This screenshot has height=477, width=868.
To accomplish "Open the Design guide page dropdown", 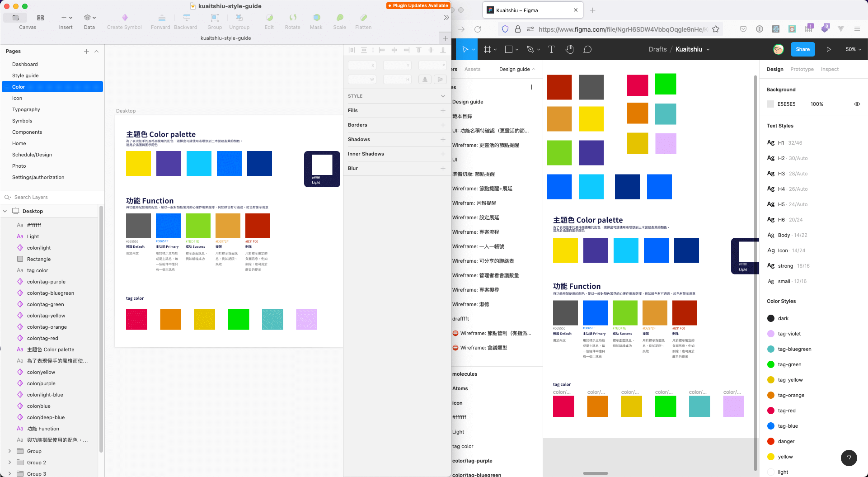I will pyautogui.click(x=517, y=69).
